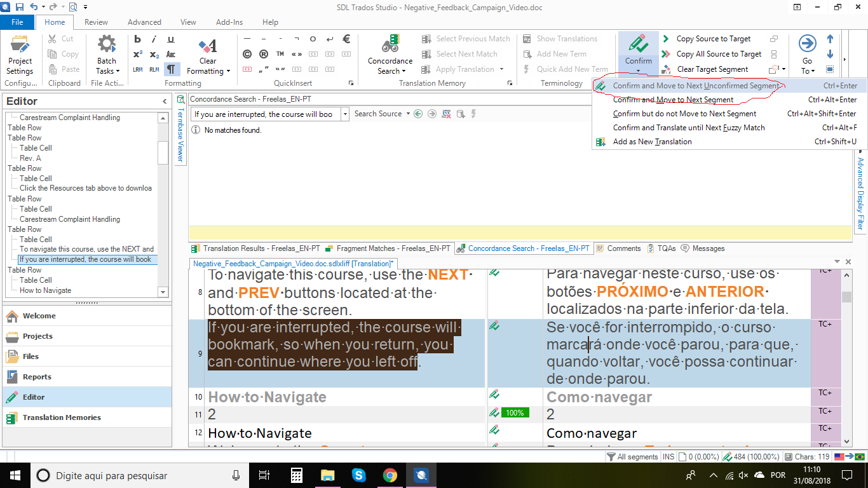
Task: Expand the Clear Formatting dropdown arrow
Action: coord(228,71)
